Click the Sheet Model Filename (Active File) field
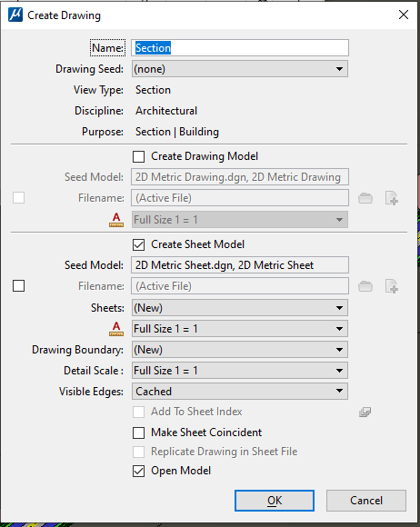The image size is (420, 527). tap(240, 286)
